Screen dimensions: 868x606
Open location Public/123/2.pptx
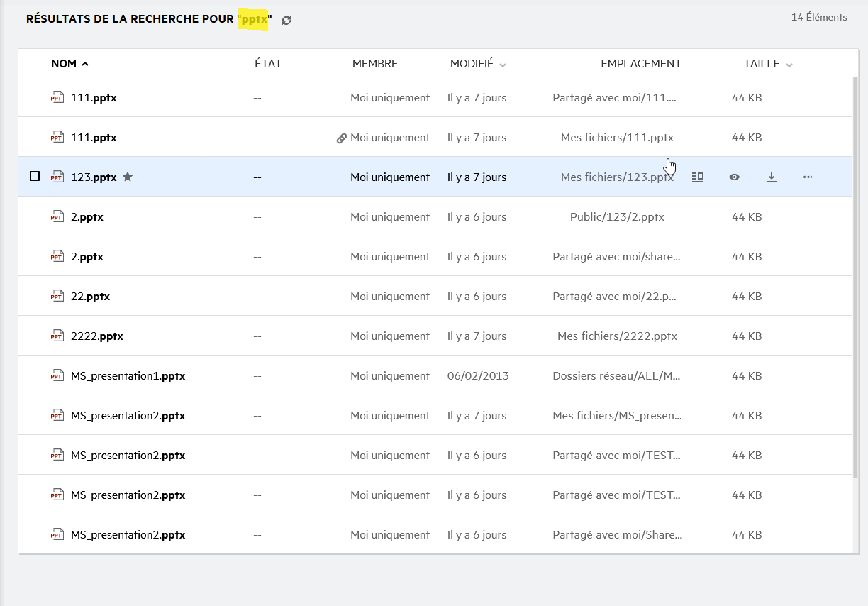point(617,217)
